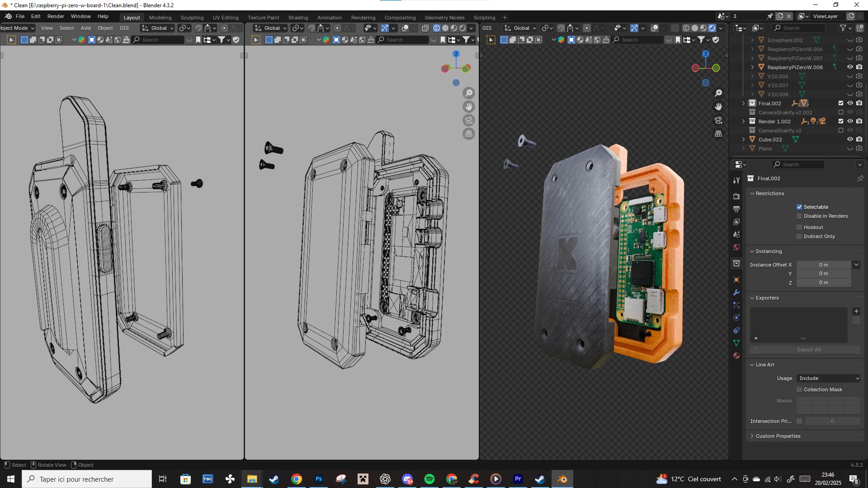Switch to the Geometry Nodes workspace tab
This screenshot has height=488, width=868.
(444, 18)
